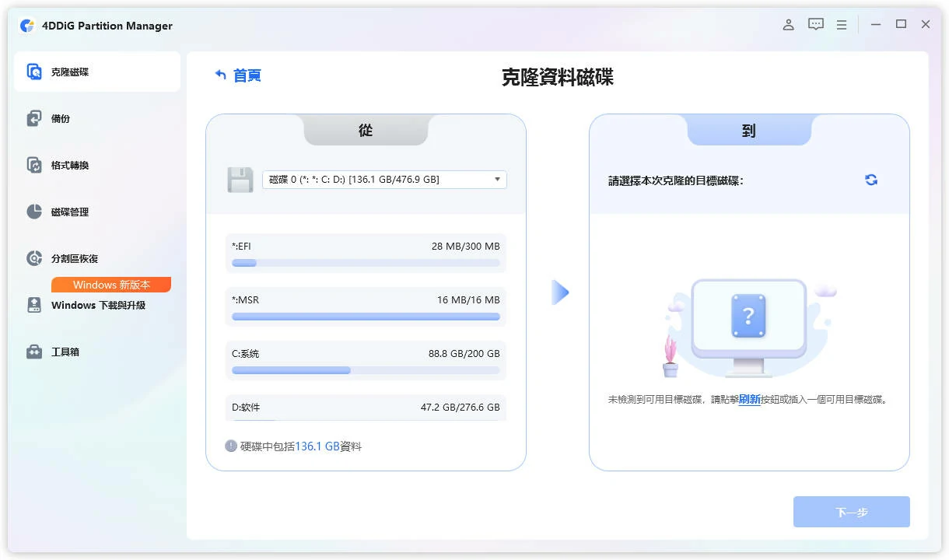Click the 4DDiG Partition Manager logo icon
Screen dimensions: 949x560
tap(27, 26)
